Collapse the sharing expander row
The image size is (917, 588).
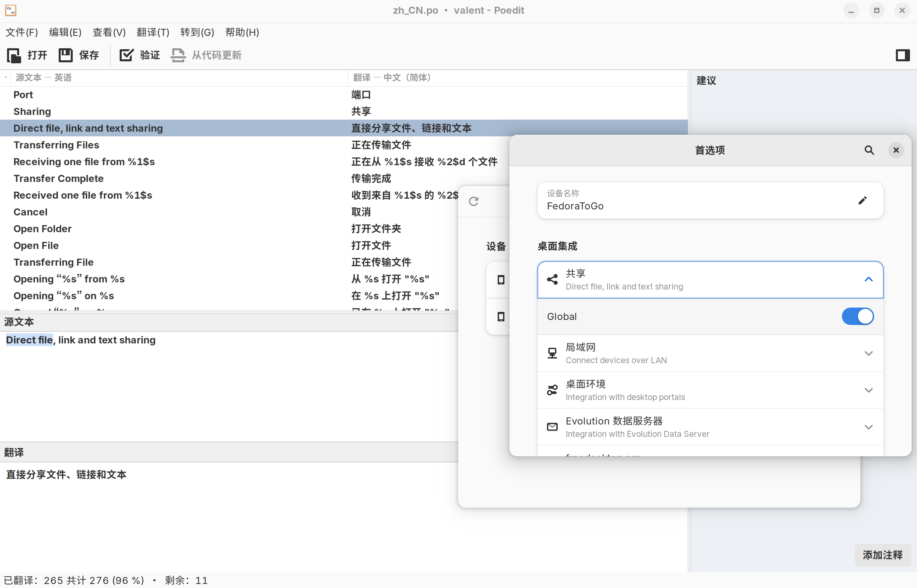pos(868,279)
